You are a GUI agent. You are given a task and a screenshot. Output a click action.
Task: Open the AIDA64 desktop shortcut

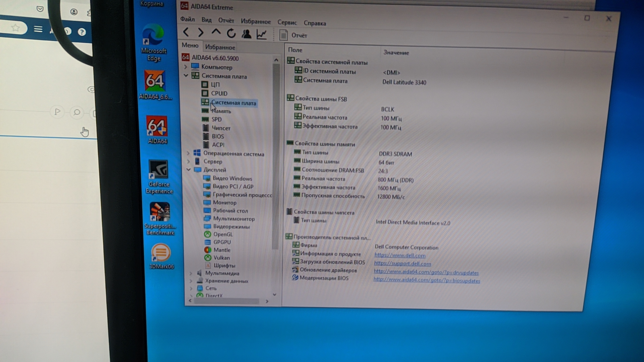click(157, 130)
